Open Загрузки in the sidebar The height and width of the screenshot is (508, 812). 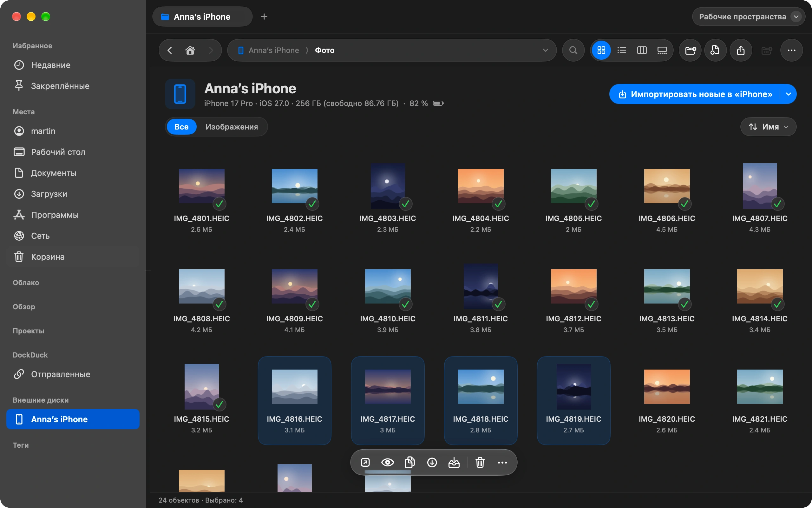(x=73, y=194)
